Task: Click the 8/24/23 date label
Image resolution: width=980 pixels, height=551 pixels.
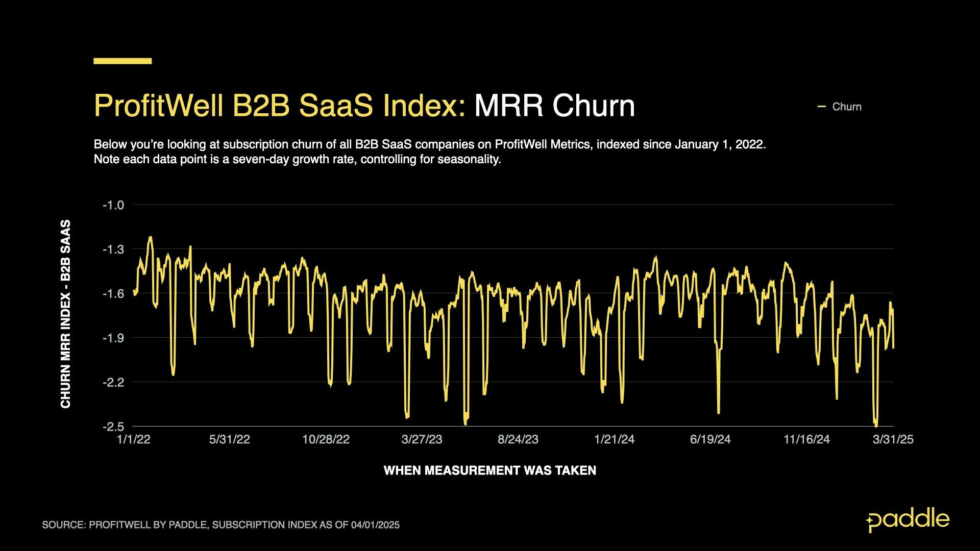Action: 518,439
